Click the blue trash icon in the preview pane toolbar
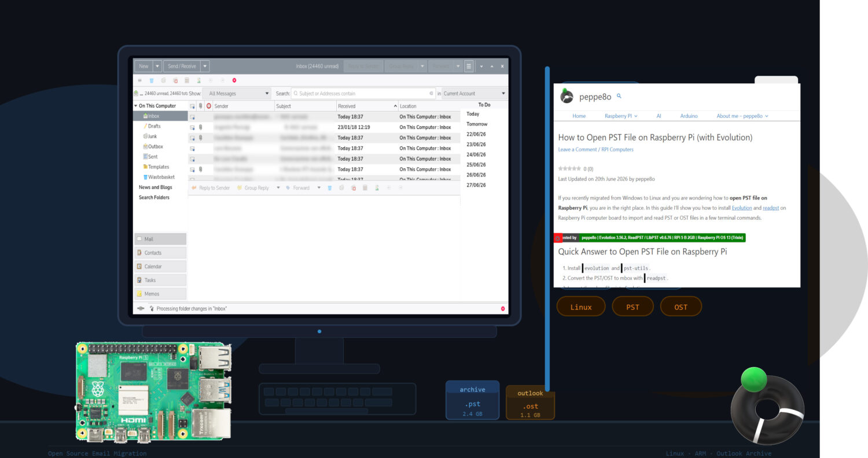This screenshot has width=868, height=458. pyautogui.click(x=329, y=188)
